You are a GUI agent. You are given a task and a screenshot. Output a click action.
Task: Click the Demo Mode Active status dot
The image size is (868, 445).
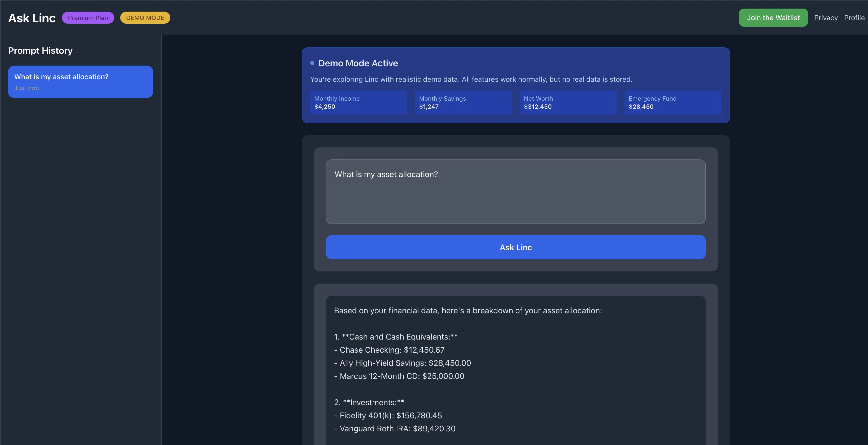pyautogui.click(x=312, y=63)
